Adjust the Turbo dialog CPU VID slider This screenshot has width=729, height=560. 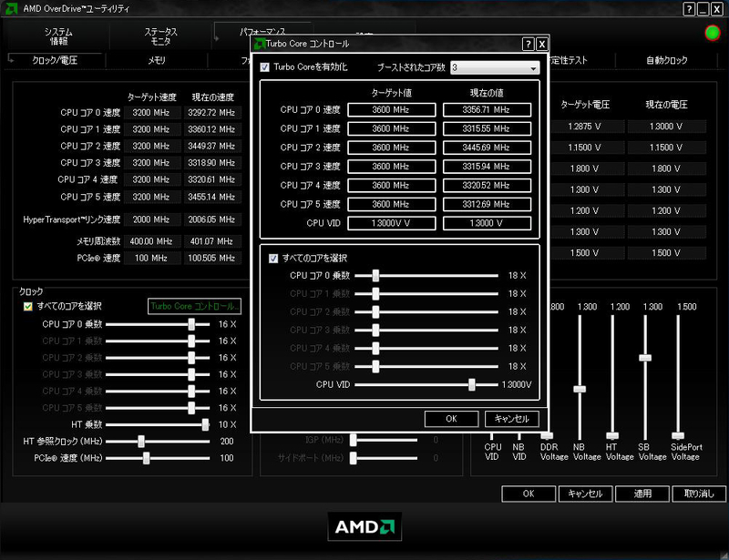pos(472,384)
